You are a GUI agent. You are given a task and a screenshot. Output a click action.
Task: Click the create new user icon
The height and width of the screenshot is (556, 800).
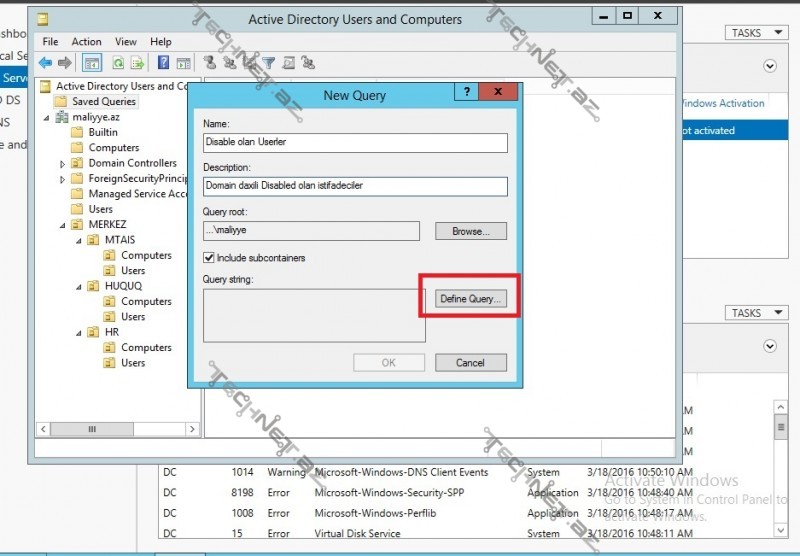click(210, 63)
